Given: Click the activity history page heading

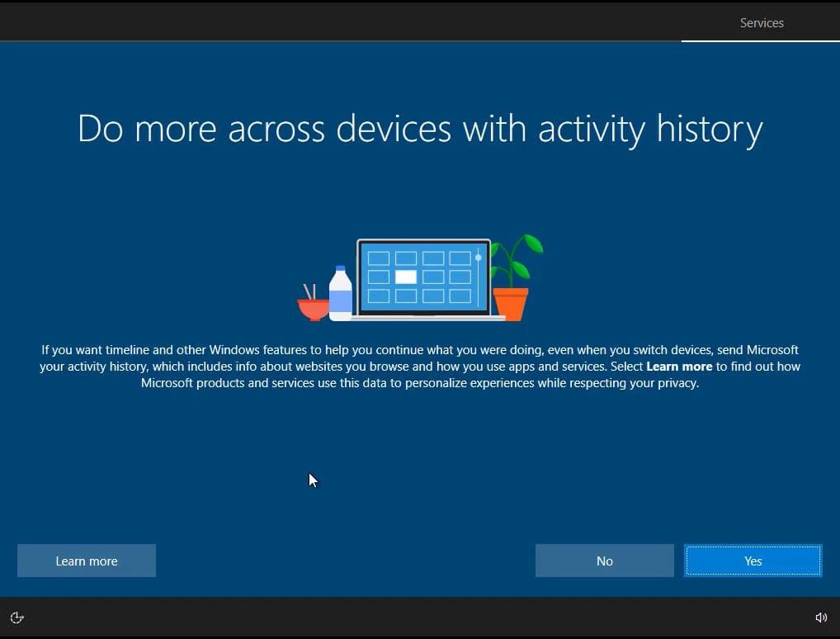Looking at the screenshot, I should pyautogui.click(x=419, y=129).
